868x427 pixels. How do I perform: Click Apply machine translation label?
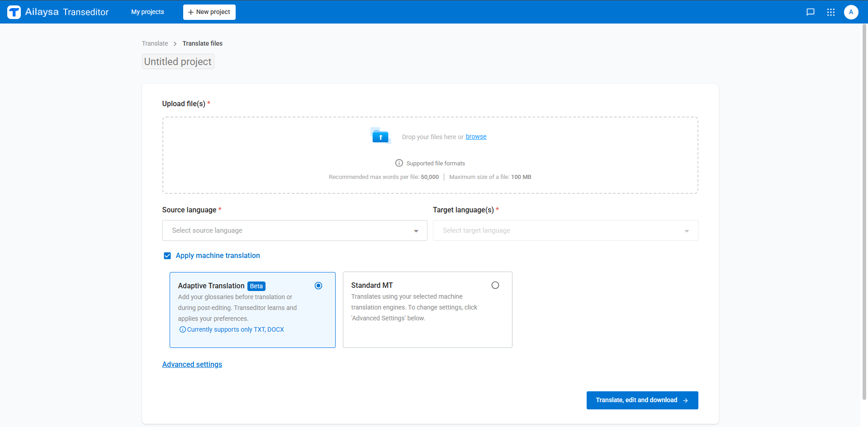point(218,256)
